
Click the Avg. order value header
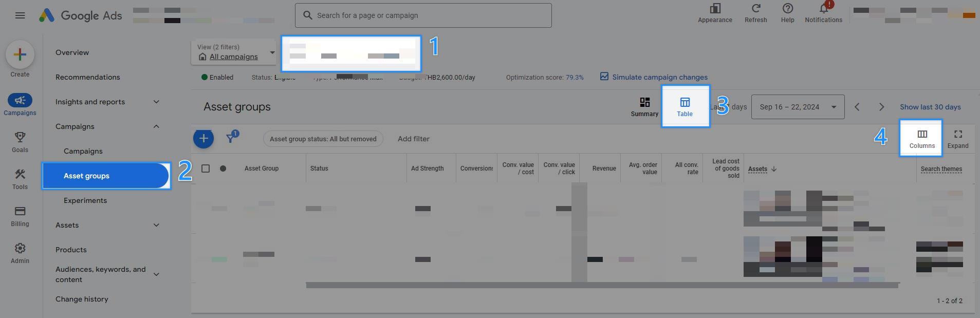pyautogui.click(x=643, y=169)
